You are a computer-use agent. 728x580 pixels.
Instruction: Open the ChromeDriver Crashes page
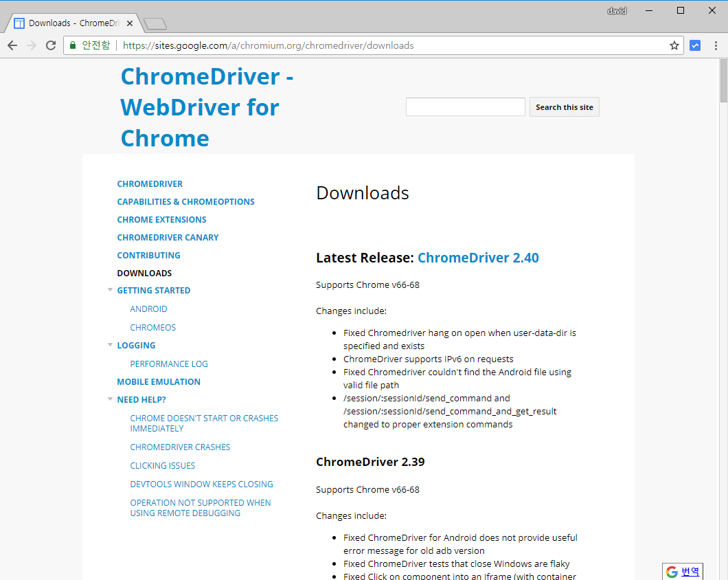180,447
